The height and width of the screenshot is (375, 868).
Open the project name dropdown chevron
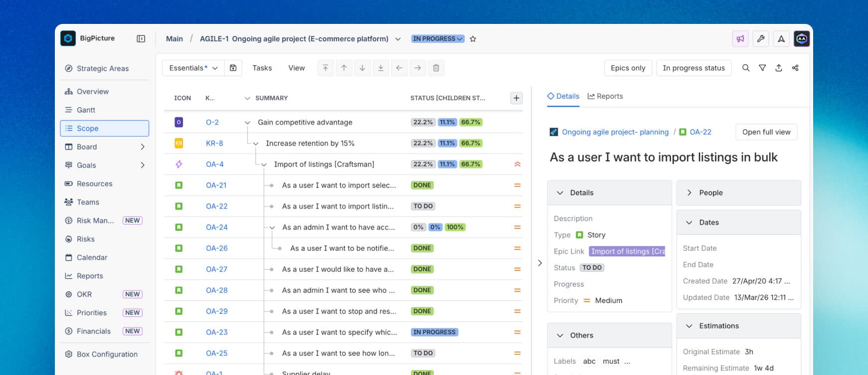click(x=398, y=39)
